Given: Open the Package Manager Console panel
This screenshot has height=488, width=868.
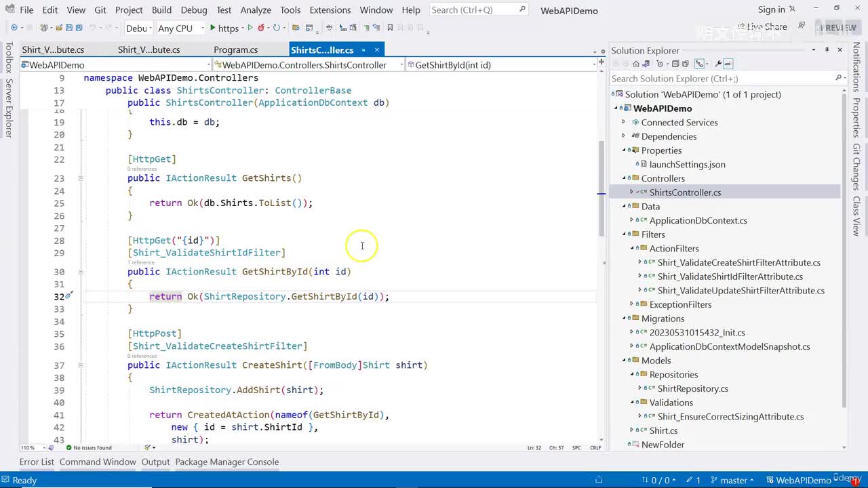Looking at the screenshot, I should 226,462.
